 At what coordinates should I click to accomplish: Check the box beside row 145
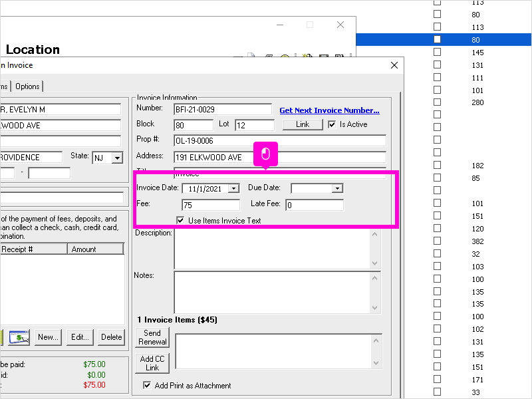point(438,52)
